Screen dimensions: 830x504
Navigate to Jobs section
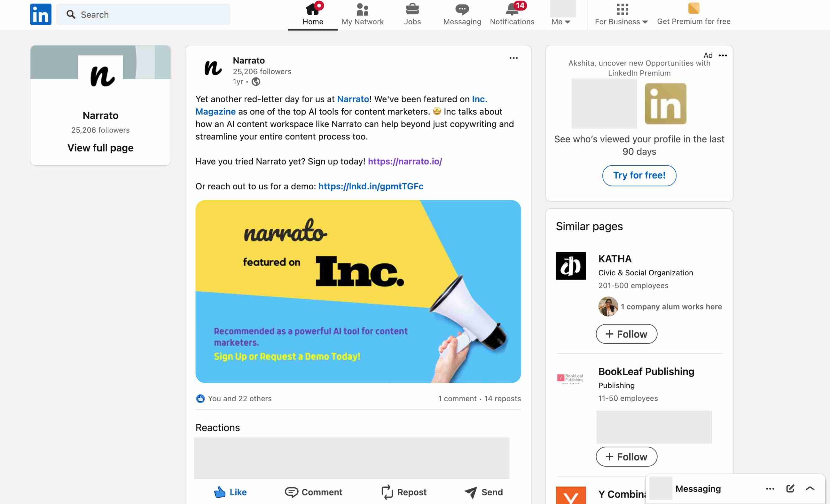413,14
